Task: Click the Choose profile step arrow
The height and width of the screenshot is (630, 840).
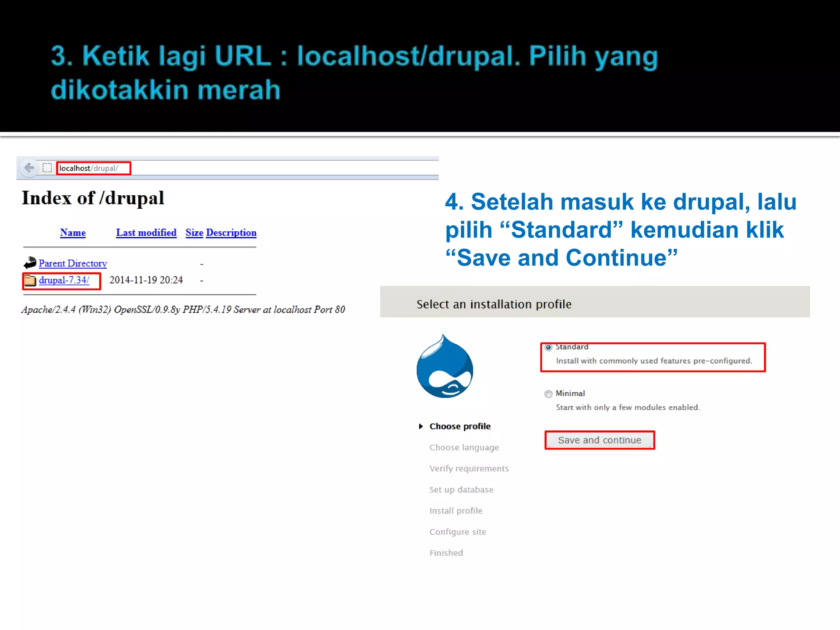Action: pyautogui.click(x=420, y=426)
